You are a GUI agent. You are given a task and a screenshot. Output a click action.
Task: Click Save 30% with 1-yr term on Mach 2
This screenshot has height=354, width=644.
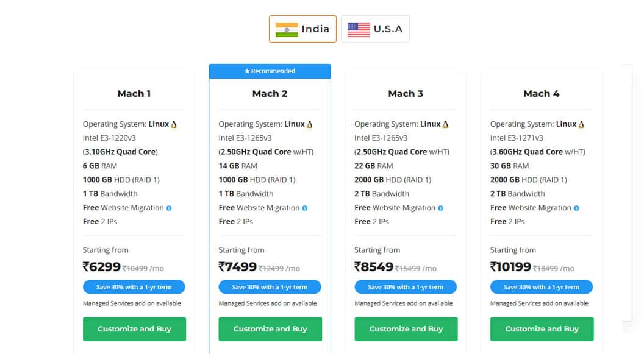pyautogui.click(x=270, y=287)
